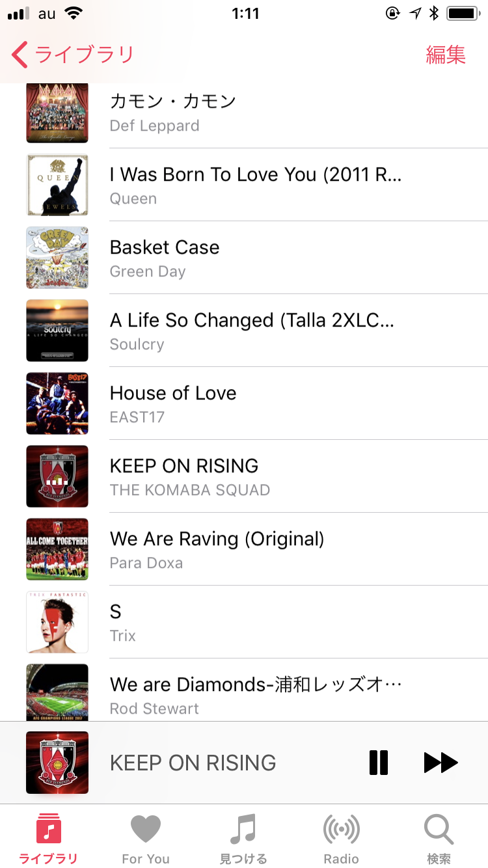The image size is (488, 868).
Task: Open the now playing mini player title
Action: click(193, 763)
